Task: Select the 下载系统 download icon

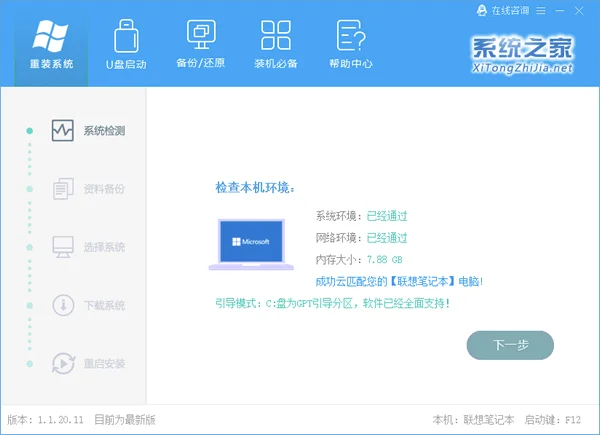Action: tap(63, 305)
